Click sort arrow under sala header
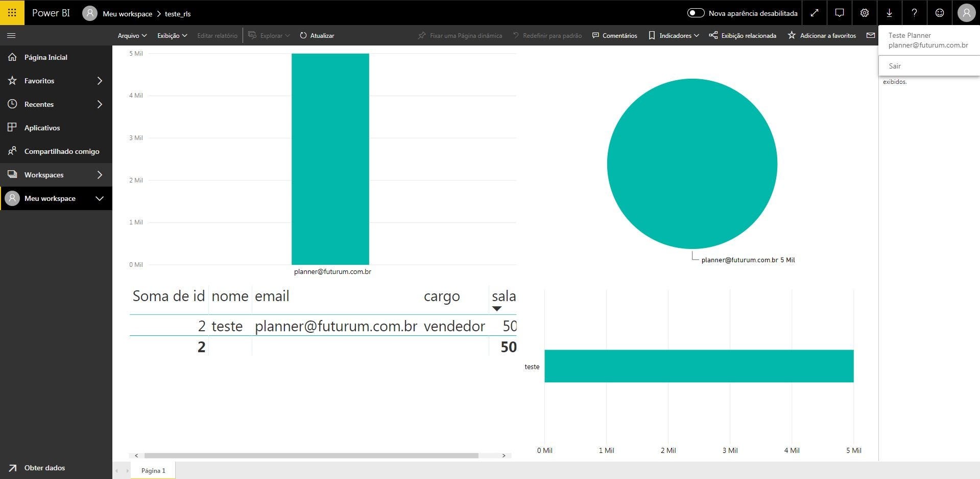Viewport: 980px width, 479px height. 497,308
